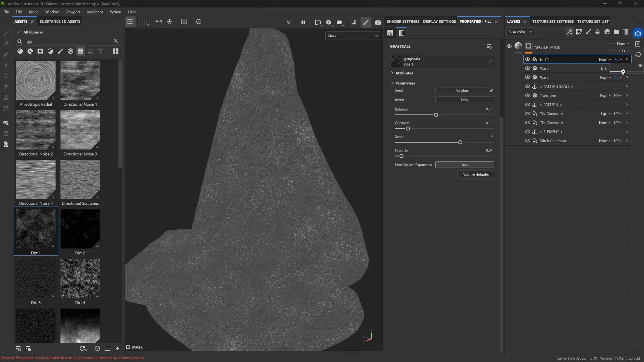Toggle Non Square Expansion True button
644x362 pixels.
point(464,165)
